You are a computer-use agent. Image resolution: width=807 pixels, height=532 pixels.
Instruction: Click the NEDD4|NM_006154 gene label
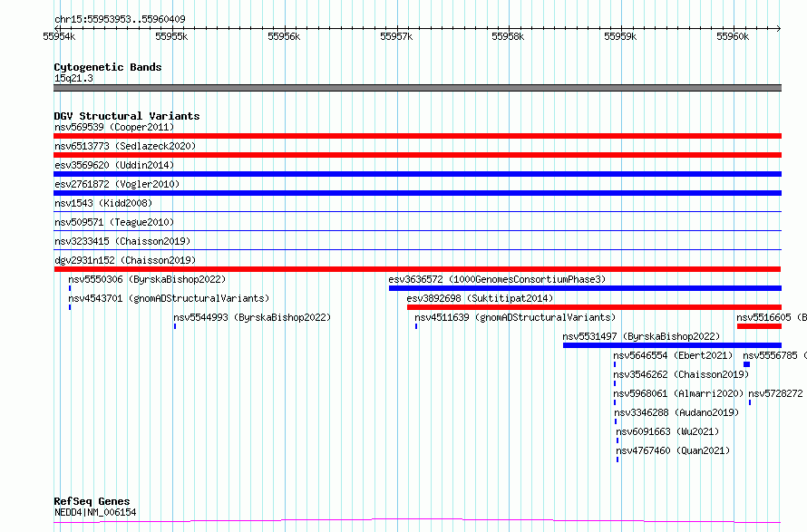(x=95, y=512)
